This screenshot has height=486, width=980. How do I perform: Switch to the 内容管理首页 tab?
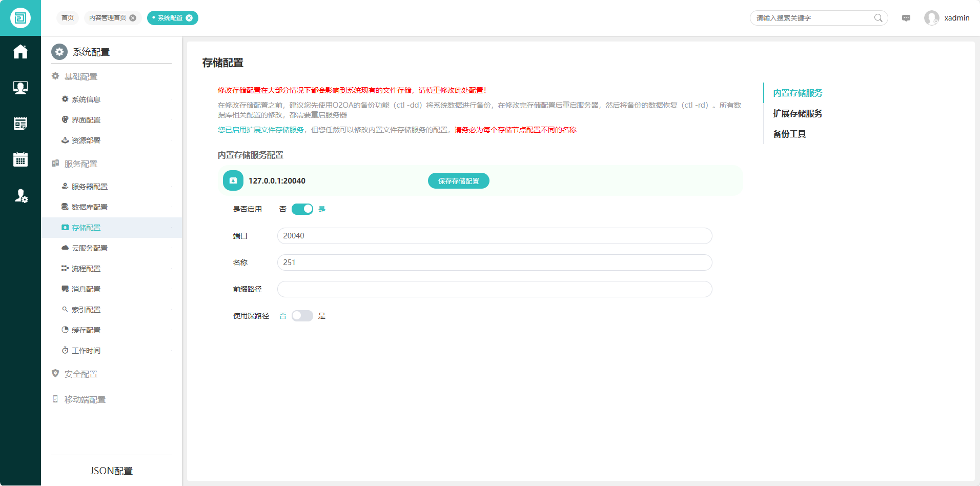[x=108, y=18]
